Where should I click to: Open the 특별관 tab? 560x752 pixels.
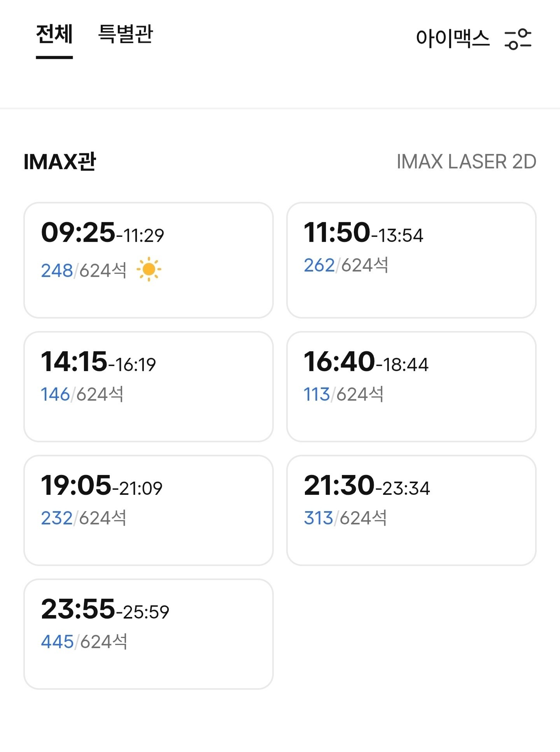(126, 35)
